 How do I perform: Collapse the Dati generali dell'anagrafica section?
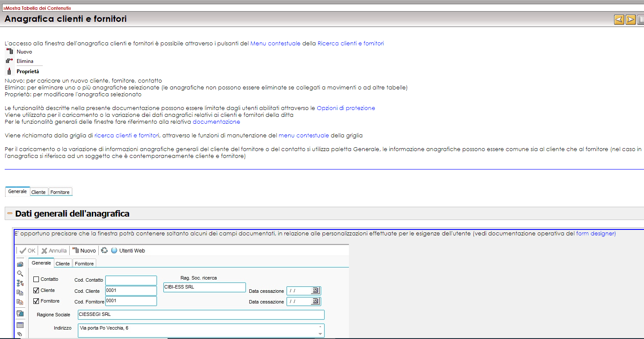tap(10, 213)
